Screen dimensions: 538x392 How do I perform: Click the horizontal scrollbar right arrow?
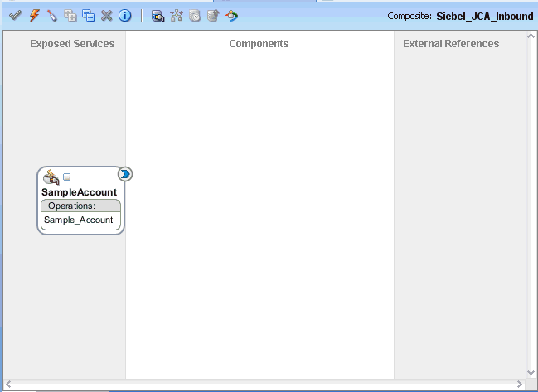520,384
